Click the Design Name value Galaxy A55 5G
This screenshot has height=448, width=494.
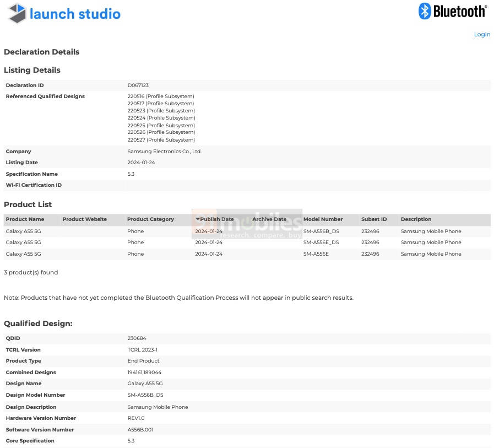[145, 384]
